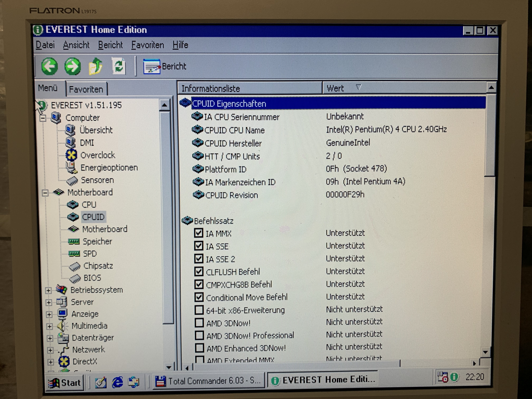Open the Chipsatz entry under Motherboard
Screen dimensions: 532x399
(98, 266)
